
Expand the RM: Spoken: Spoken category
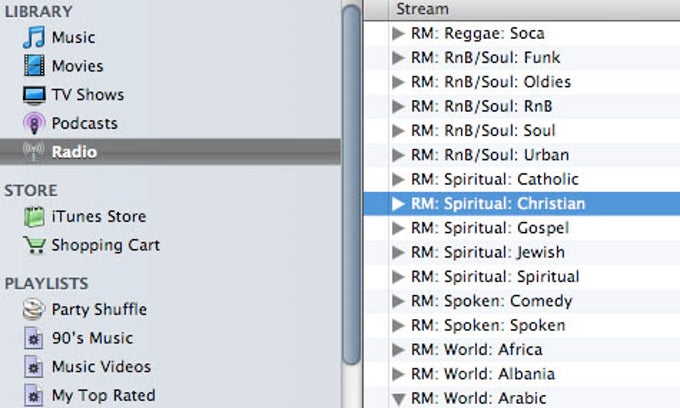click(398, 325)
